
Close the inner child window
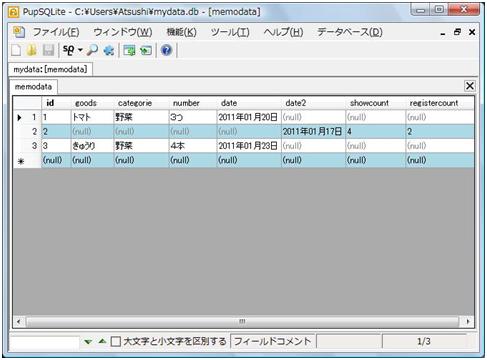(472, 32)
